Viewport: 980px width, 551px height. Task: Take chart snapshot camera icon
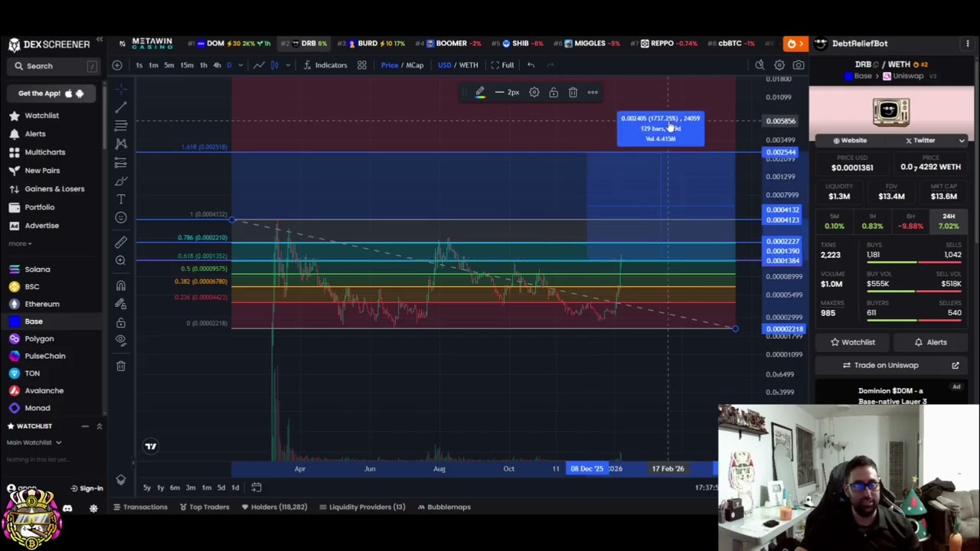(x=799, y=65)
